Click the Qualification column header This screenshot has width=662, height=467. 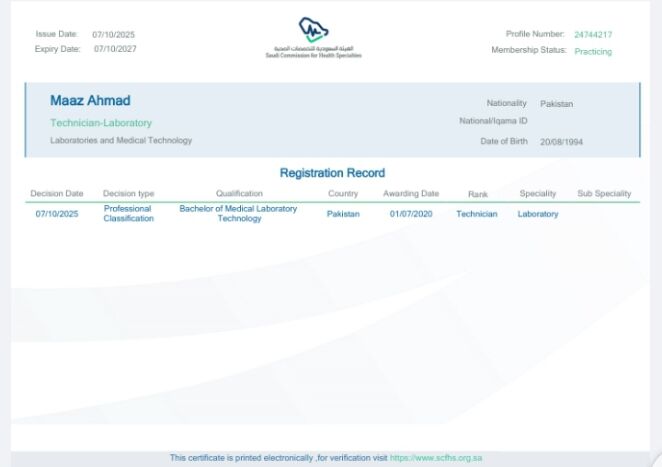point(239,193)
